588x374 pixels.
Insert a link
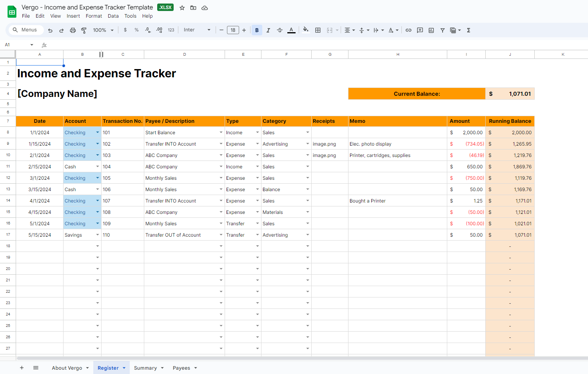[408, 30]
